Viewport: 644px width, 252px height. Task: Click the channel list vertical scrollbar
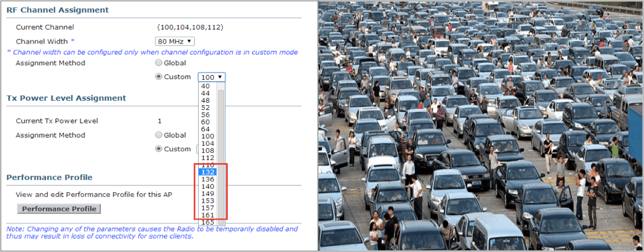coord(221,154)
